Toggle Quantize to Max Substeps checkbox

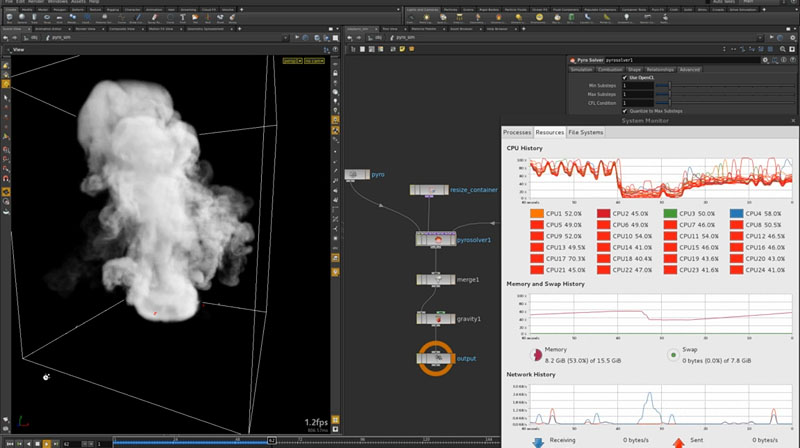click(x=625, y=110)
